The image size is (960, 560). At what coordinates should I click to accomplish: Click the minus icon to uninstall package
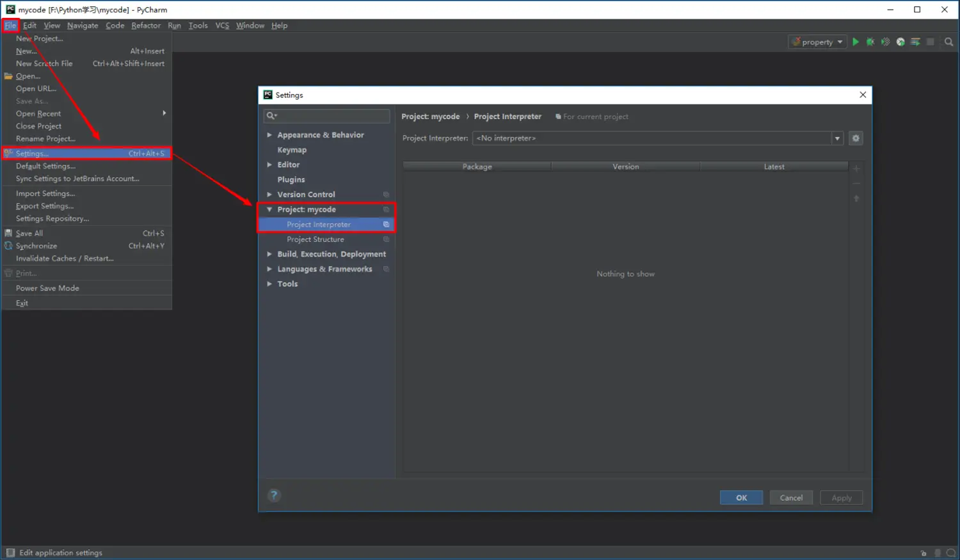(856, 183)
